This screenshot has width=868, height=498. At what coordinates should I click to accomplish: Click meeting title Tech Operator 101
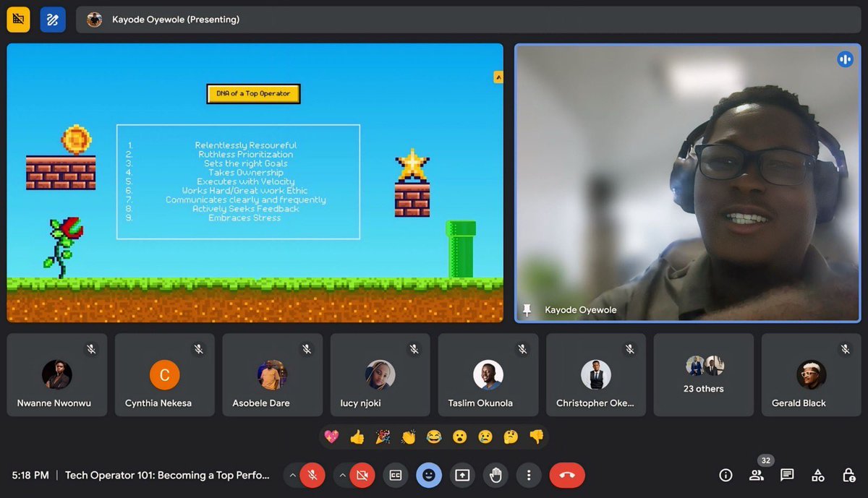click(167, 475)
